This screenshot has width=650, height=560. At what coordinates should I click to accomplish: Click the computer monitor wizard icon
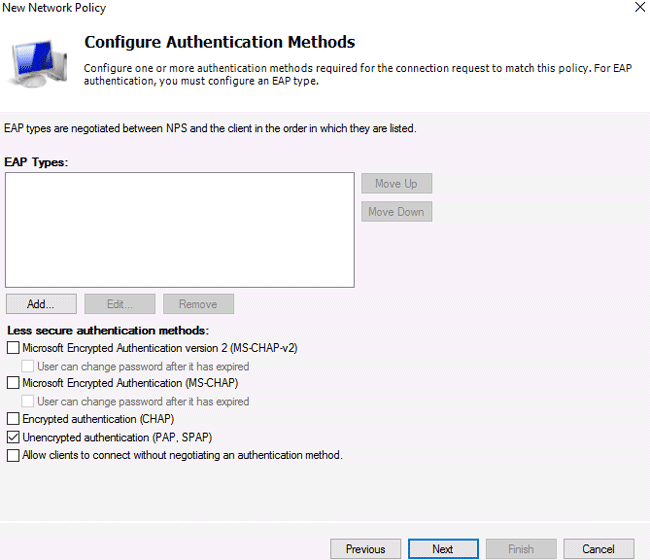37,63
